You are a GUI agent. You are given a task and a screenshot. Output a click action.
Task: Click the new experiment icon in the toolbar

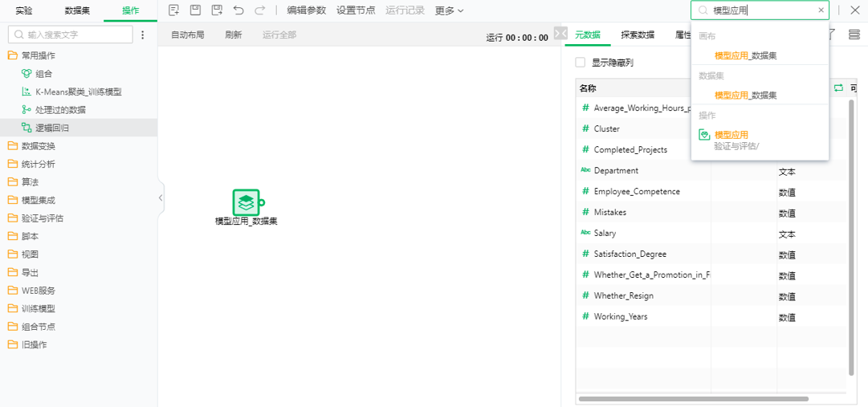pos(173,10)
